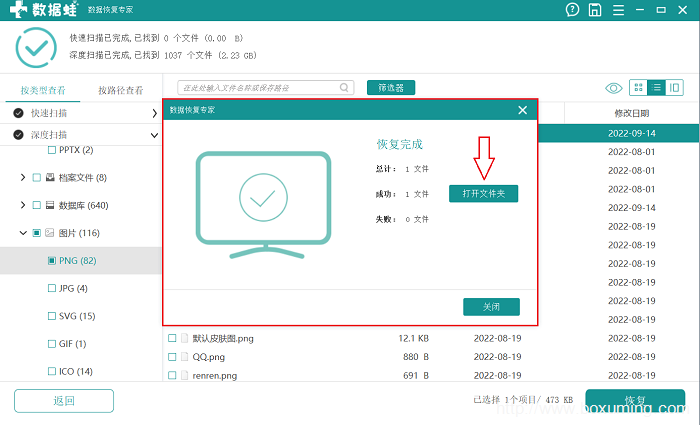Click file icon next to QQ.png

184,357
